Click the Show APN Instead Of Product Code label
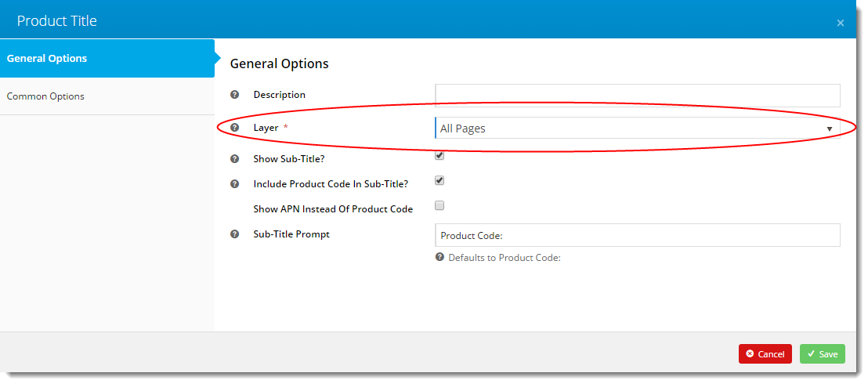 click(333, 209)
